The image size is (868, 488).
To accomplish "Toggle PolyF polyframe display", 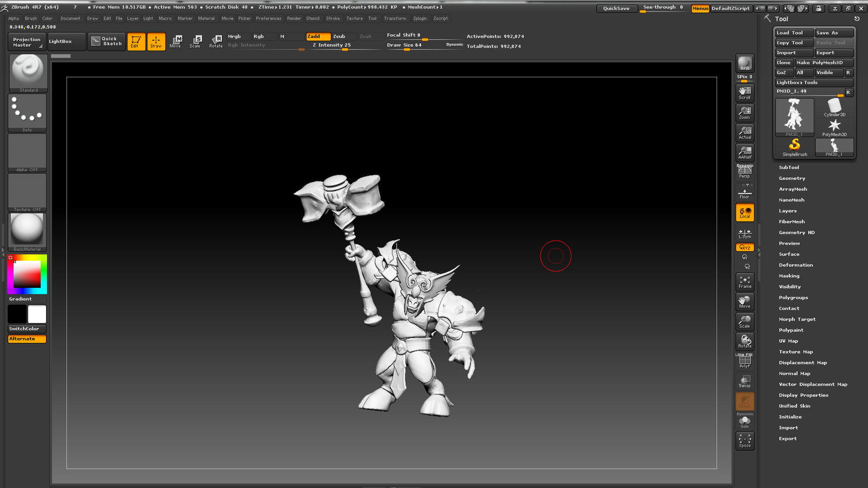I will pyautogui.click(x=745, y=361).
